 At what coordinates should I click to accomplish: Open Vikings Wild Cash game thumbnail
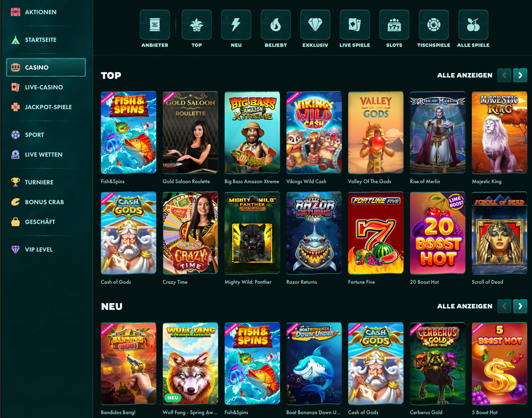pyautogui.click(x=314, y=133)
